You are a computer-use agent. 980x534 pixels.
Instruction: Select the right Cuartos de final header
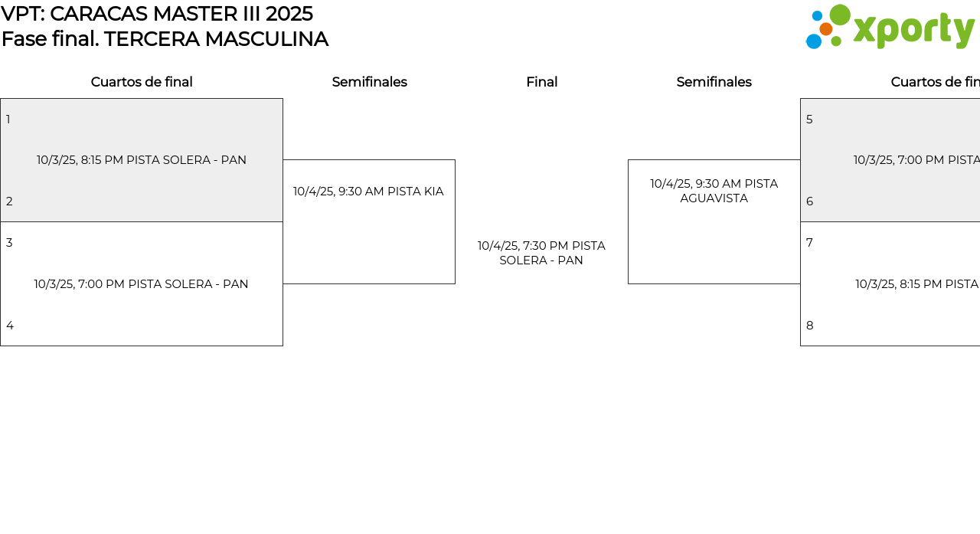tap(934, 82)
